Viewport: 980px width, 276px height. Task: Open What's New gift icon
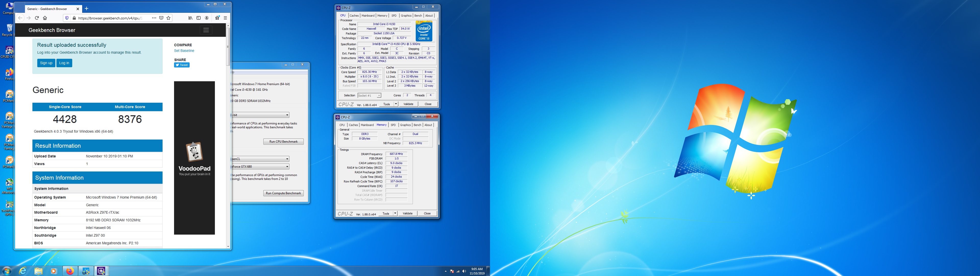coord(217,18)
